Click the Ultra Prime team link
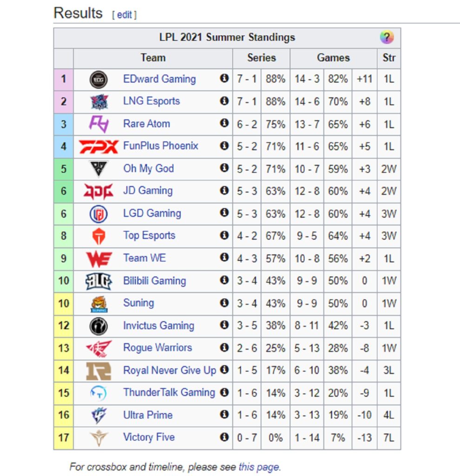Screen dimensions: 460x476 point(148,415)
